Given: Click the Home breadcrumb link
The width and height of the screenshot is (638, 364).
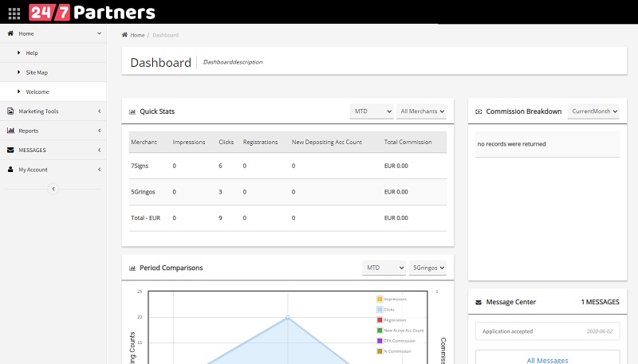Looking at the screenshot, I should click(137, 35).
